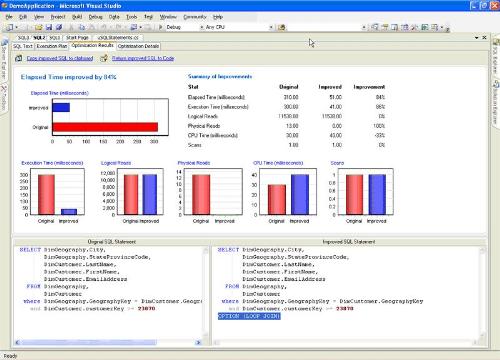Click the Copy toolbar icon
Image resolution: width=500 pixels, height=360 pixels.
coord(82,27)
